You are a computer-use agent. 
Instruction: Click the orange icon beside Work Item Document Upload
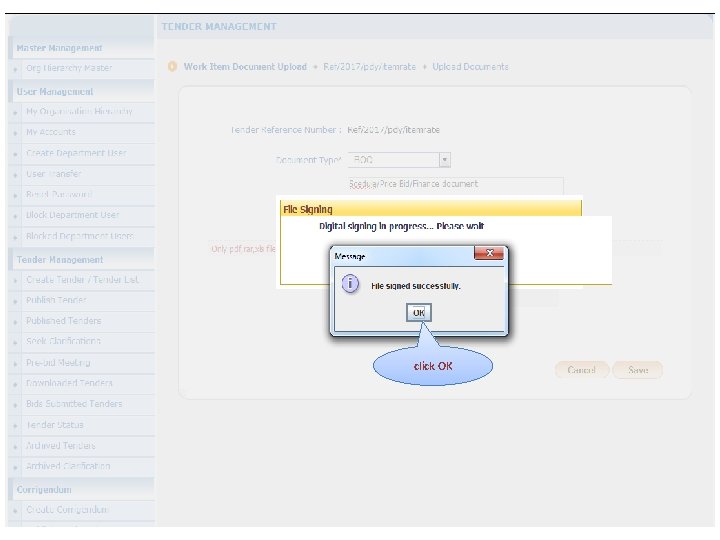click(x=172, y=67)
